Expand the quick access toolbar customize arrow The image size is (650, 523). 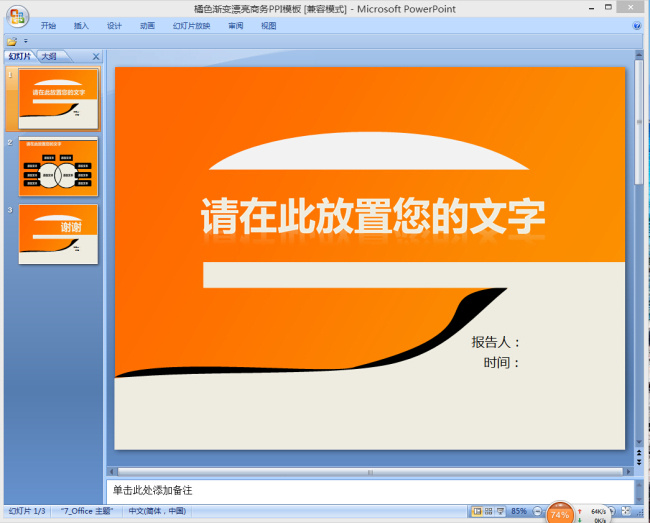tap(26, 41)
